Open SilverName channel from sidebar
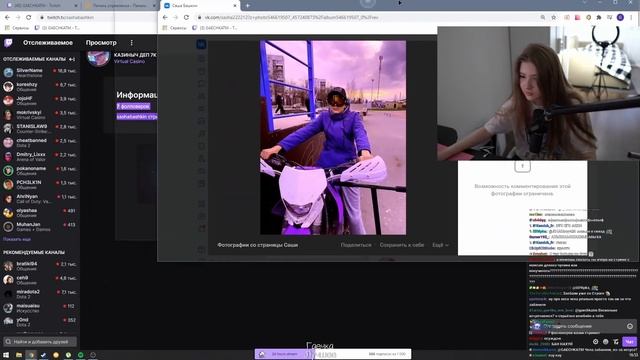The image size is (640, 360). [40, 73]
